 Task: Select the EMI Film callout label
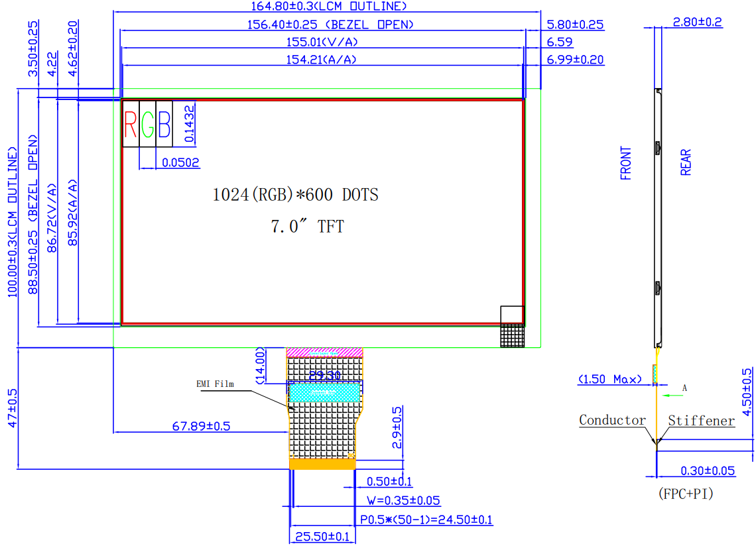tap(215, 384)
